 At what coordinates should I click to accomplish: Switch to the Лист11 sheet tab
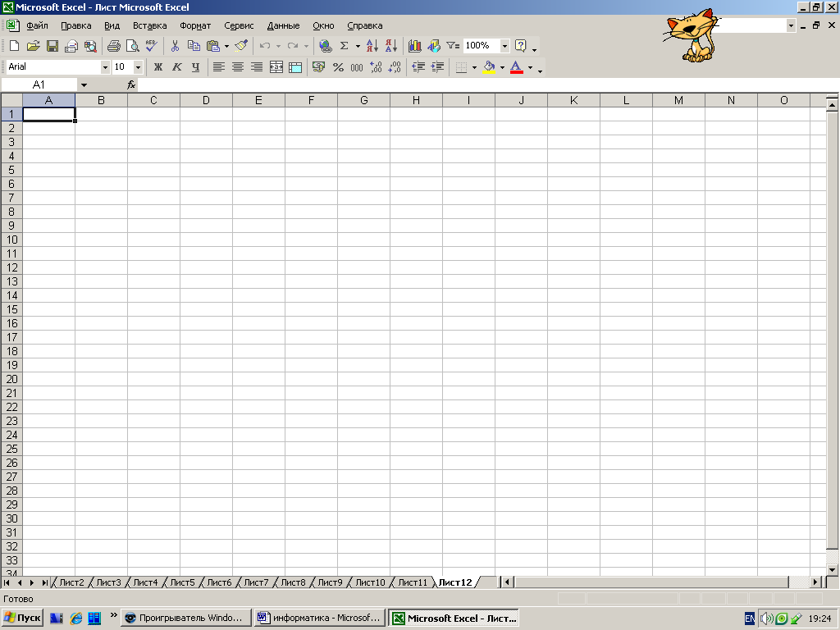click(413, 582)
